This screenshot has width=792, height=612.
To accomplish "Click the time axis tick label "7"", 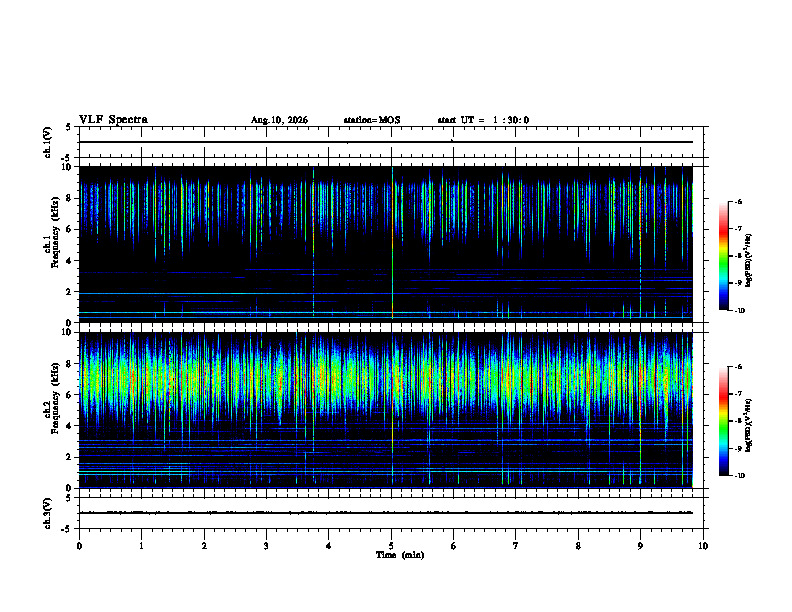I will pyautogui.click(x=516, y=546).
